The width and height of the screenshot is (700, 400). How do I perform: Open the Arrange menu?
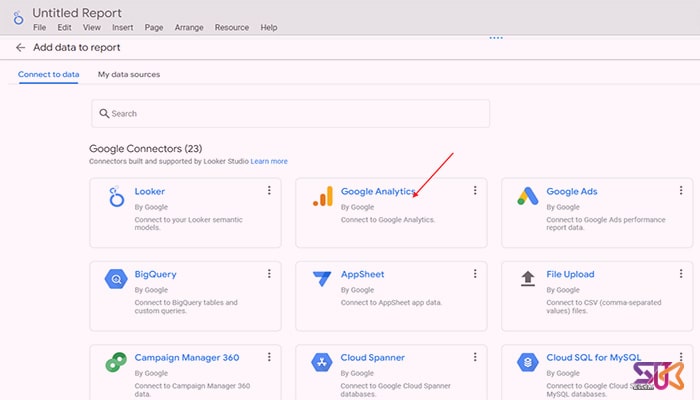(x=189, y=28)
